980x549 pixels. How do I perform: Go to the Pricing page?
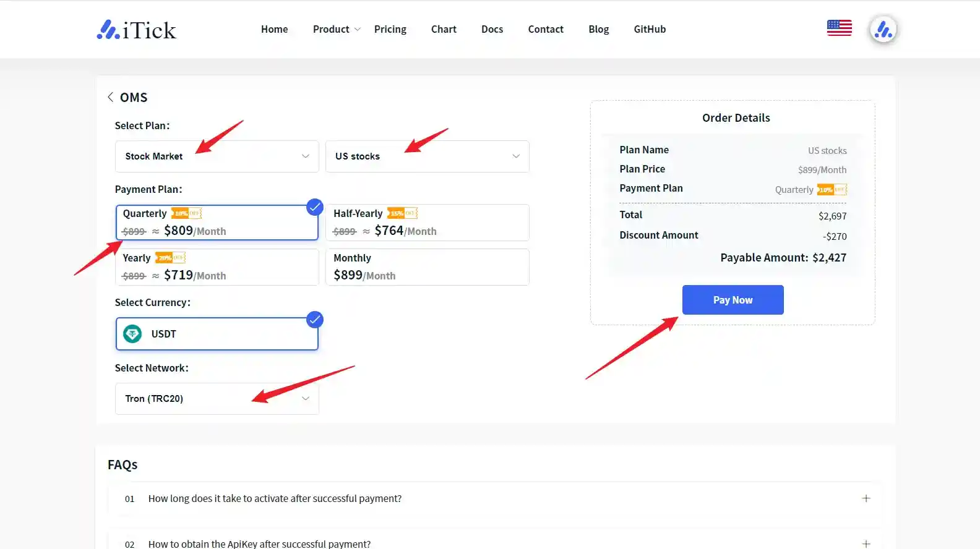[390, 29]
